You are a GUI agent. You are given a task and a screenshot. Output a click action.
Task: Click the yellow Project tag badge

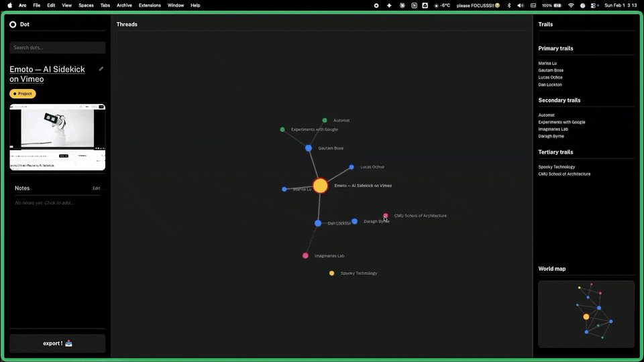(23, 94)
